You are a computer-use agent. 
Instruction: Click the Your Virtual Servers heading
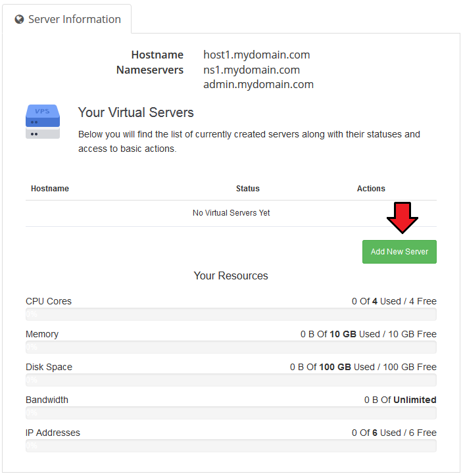tap(135, 112)
